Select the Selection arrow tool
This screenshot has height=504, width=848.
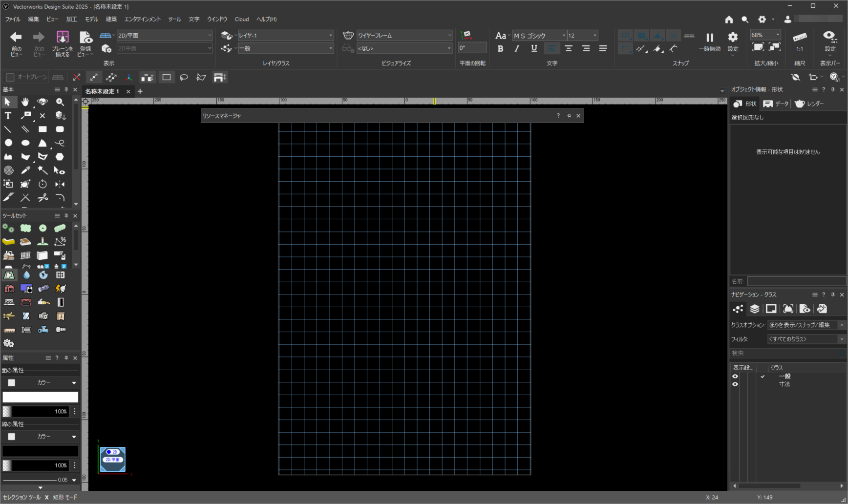click(x=8, y=102)
